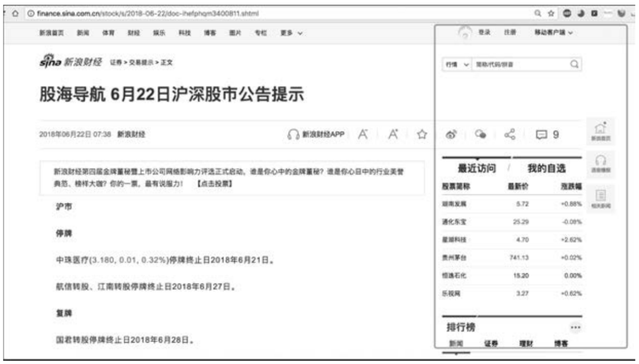Screen dimensions: 639x364
Task: Switch to the 最近访问 tab
Action: 476,168
